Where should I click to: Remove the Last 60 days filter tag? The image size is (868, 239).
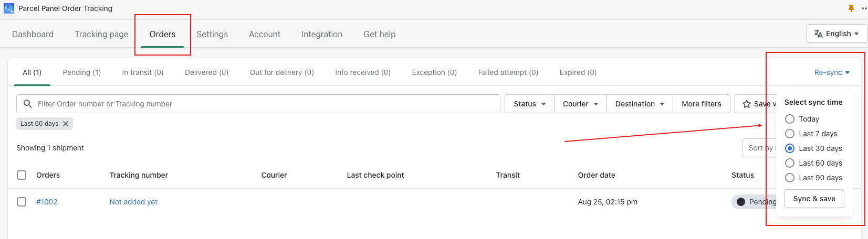pos(66,124)
